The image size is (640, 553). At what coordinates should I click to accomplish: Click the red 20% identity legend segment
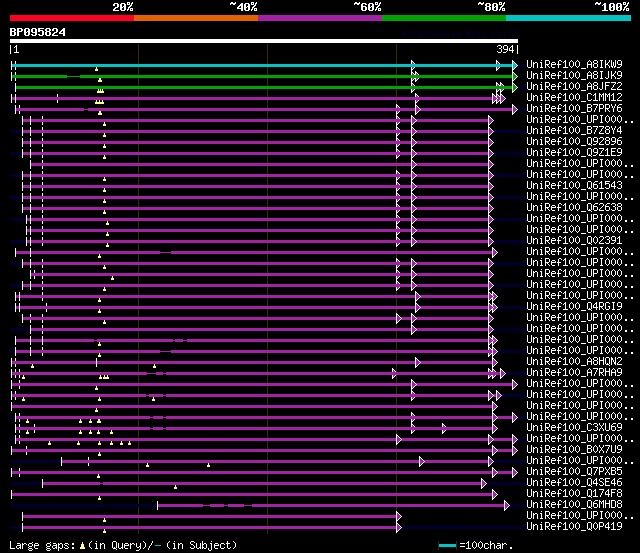(x=72, y=18)
